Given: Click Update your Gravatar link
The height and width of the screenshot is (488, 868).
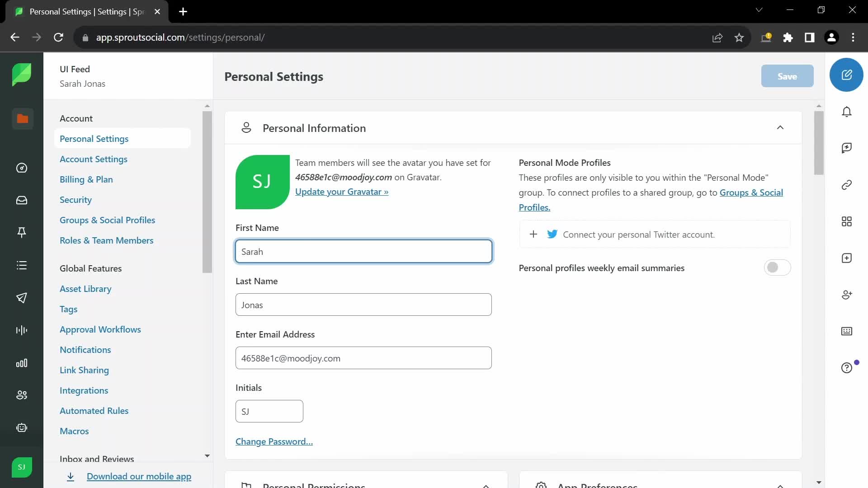Looking at the screenshot, I should [342, 191].
